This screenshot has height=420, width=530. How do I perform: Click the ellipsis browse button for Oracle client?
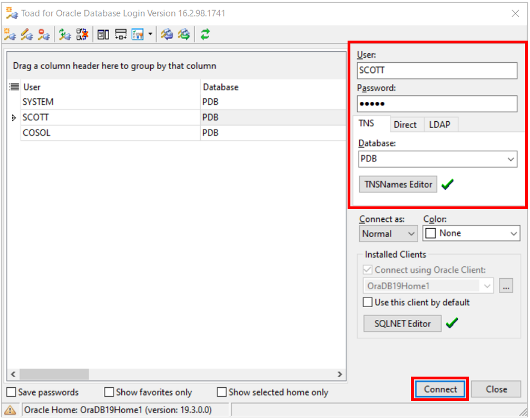click(506, 286)
